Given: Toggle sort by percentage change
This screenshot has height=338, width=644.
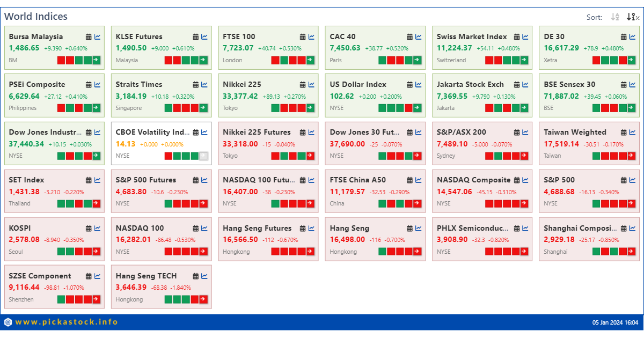Looking at the screenshot, I should coord(629,17).
